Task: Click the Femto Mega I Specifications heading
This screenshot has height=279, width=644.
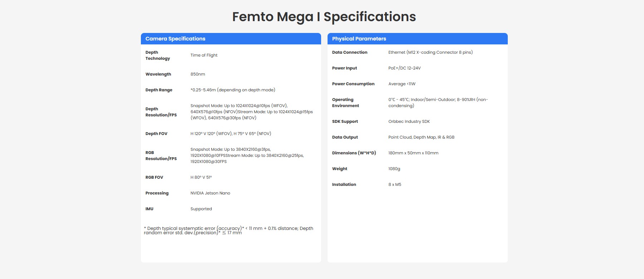Action: coord(324,17)
